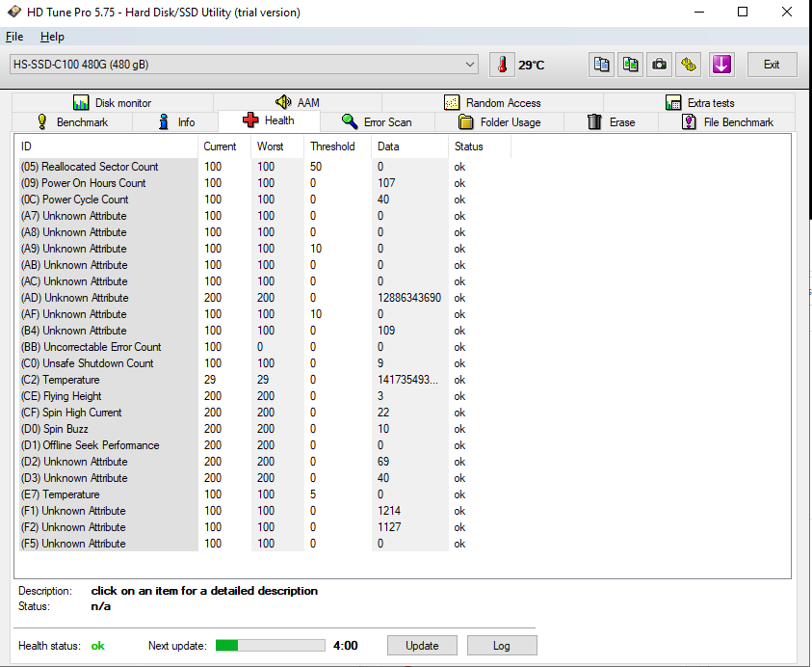This screenshot has height=667, width=812.
Task: Click the Exit button
Action: point(772,65)
